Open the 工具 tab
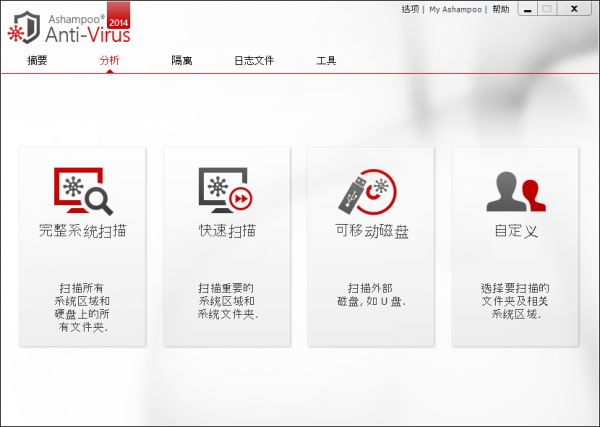This screenshot has width=600, height=427. tap(326, 61)
